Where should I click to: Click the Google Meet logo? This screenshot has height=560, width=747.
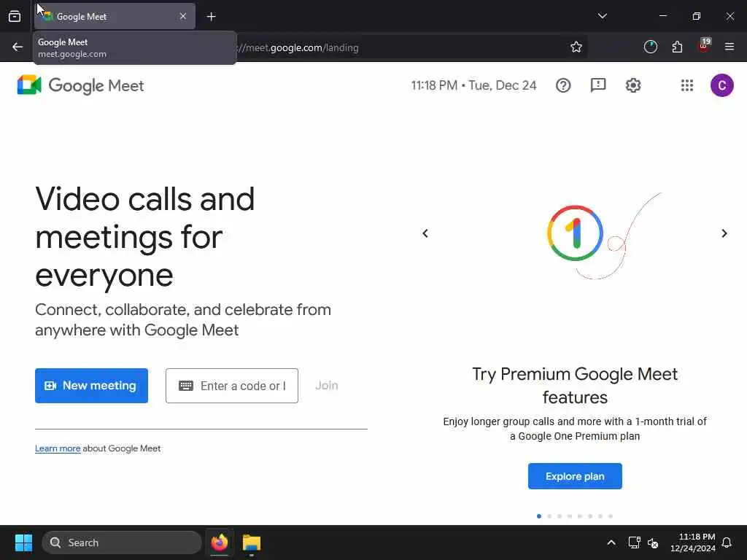click(x=80, y=86)
